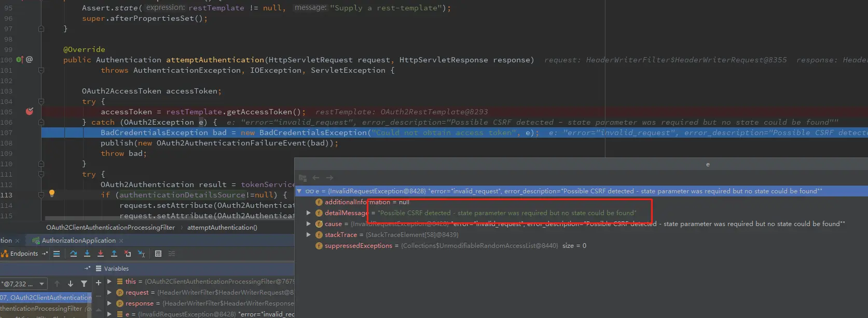The height and width of the screenshot is (318, 868).
Task: Click Drop Frame icon
Action: (x=128, y=254)
